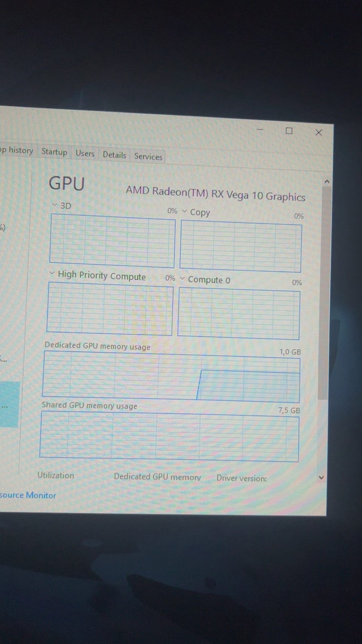Screen dimensions: 362x644
Task: Click the Shared GPU memory usage graph
Action: (x=169, y=436)
